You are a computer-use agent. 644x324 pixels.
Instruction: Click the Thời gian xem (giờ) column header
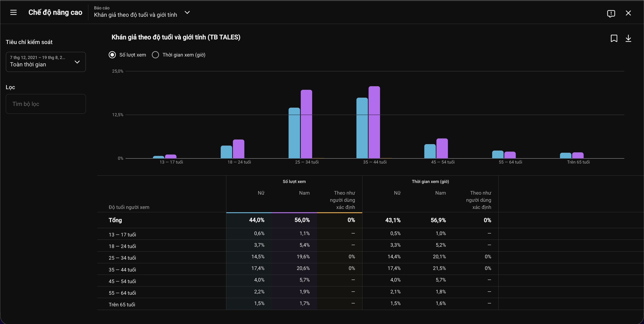(x=430, y=182)
